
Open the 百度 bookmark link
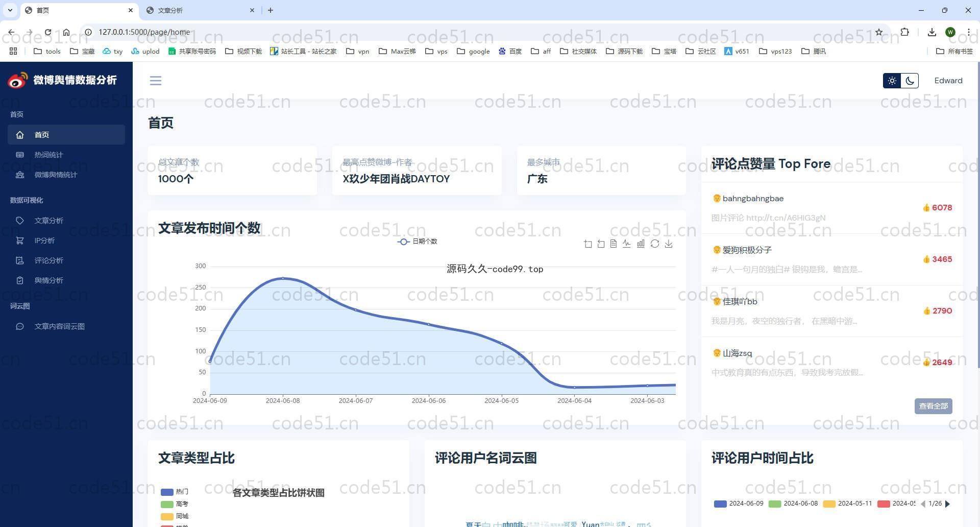510,51
